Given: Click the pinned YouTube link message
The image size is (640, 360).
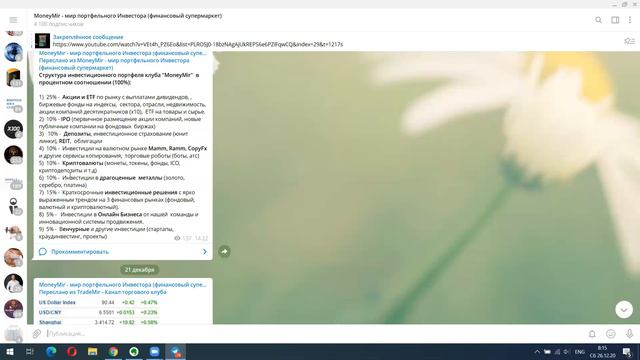Looking at the screenshot, I should pyautogui.click(x=198, y=44).
